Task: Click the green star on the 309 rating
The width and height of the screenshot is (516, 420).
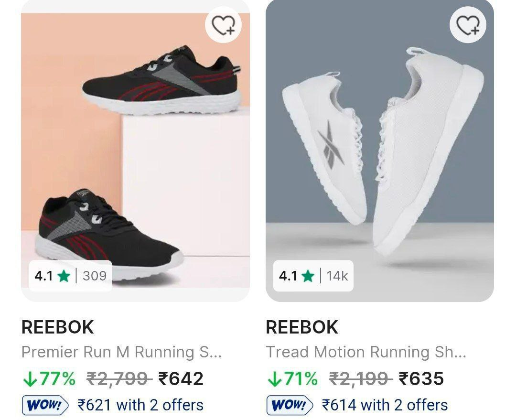Action: click(64, 276)
